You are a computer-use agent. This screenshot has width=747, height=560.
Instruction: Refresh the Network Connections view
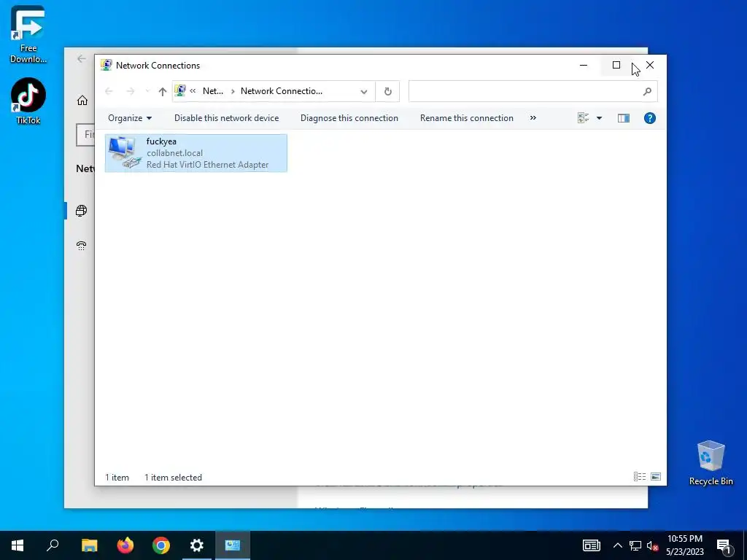388,91
